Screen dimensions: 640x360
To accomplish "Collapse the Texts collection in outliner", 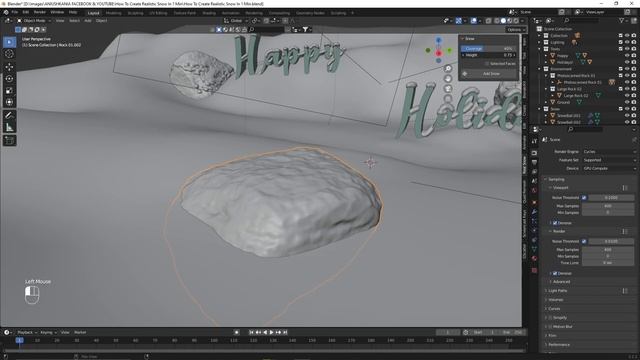I will tap(540, 49).
